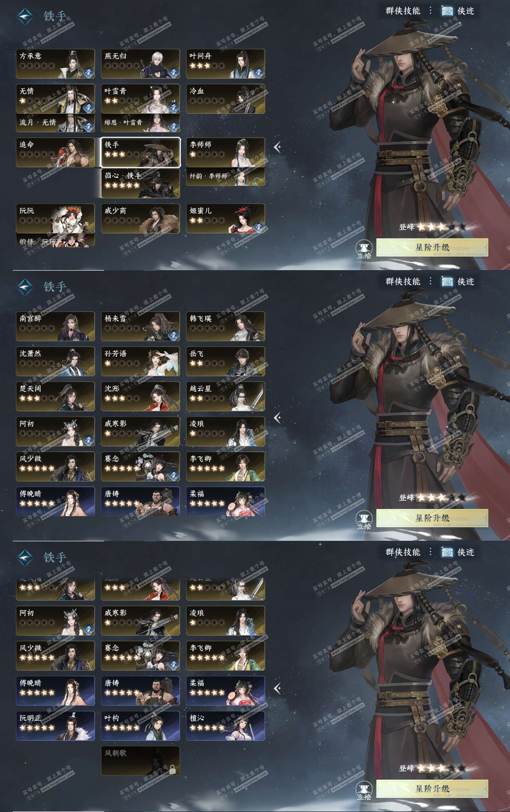Open the 戚少商 hero portrait card
This screenshot has height=812, width=510.
click(x=141, y=219)
